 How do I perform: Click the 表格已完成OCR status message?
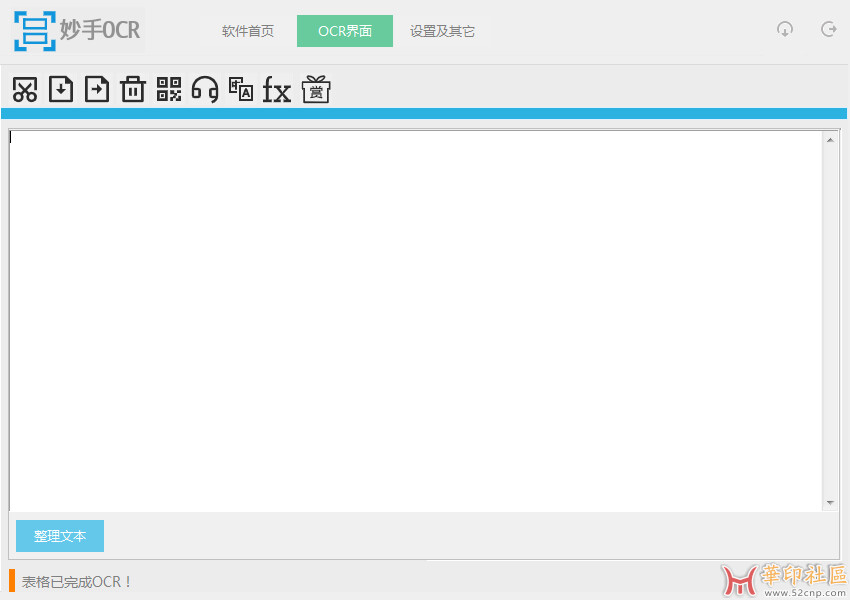point(77,581)
